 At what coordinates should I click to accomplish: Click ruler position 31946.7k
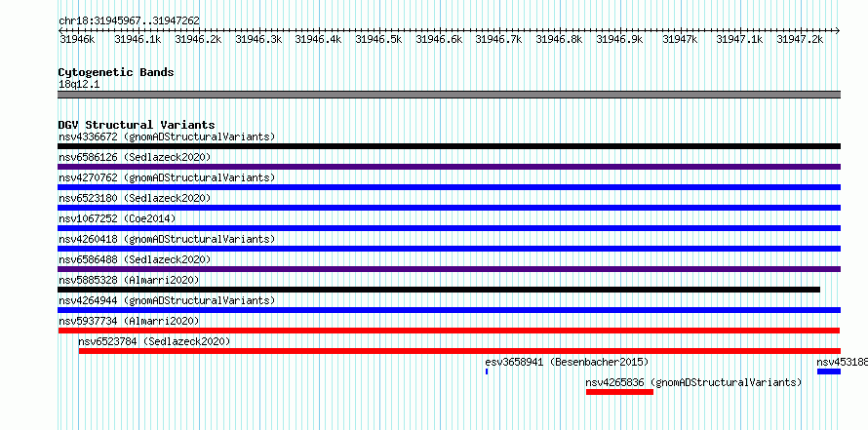[498, 39]
